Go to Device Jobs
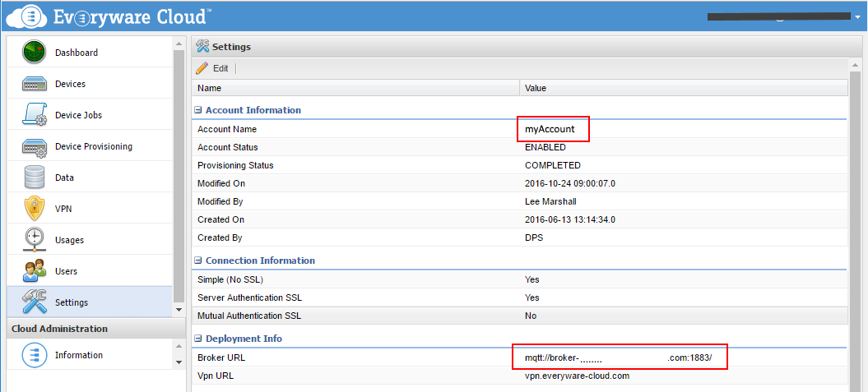The width and height of the screenshot is (868, 392). (90, 115)
